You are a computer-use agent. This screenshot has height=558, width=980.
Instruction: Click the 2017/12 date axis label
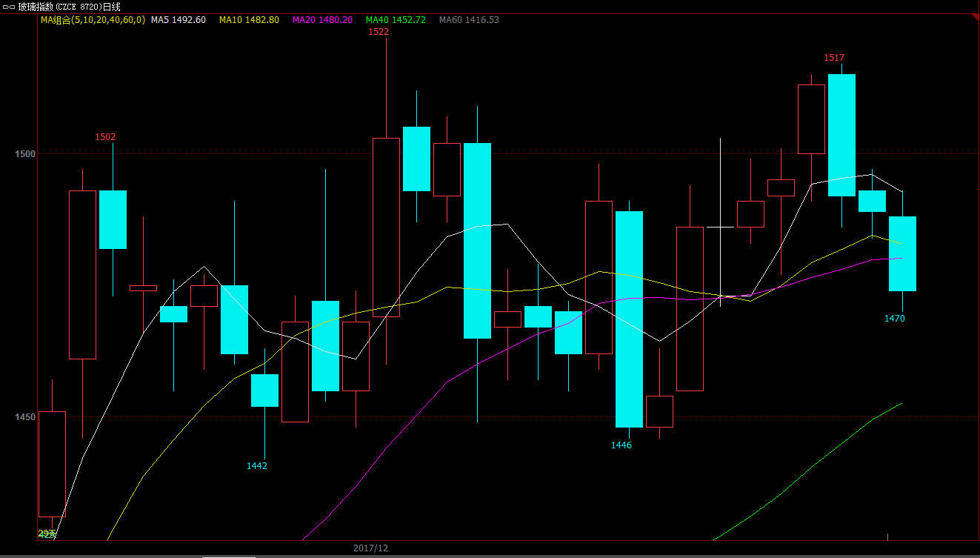pos(370,548)
